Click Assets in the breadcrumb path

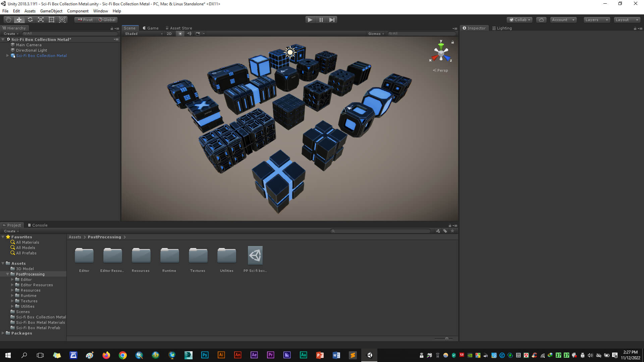(75, 237)
